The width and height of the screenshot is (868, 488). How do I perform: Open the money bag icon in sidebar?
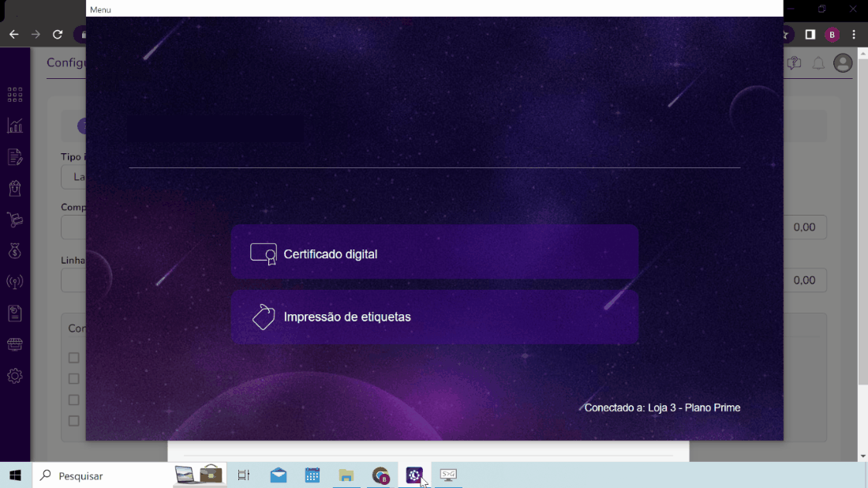15,251
